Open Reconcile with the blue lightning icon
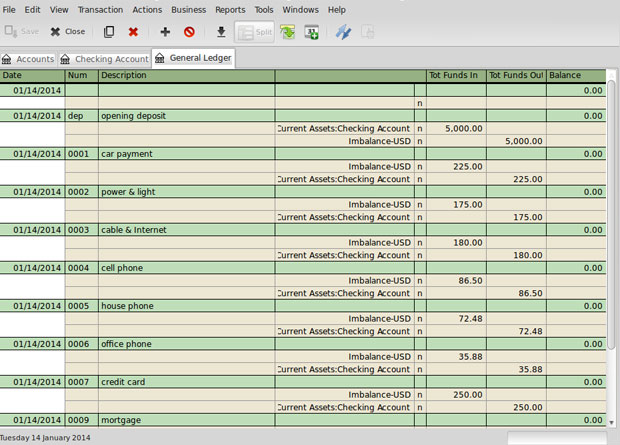This screenshot has height=445, width=620. (343, 32)
